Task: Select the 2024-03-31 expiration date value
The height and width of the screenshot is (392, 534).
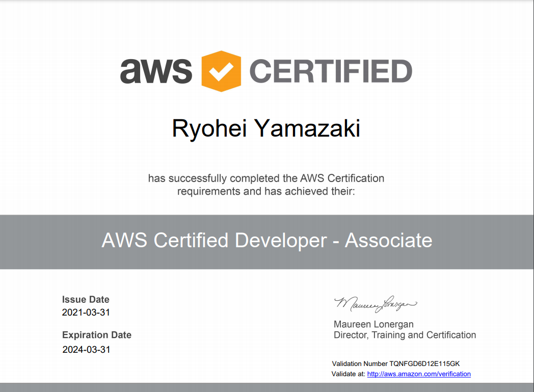Action: point(87,350)
